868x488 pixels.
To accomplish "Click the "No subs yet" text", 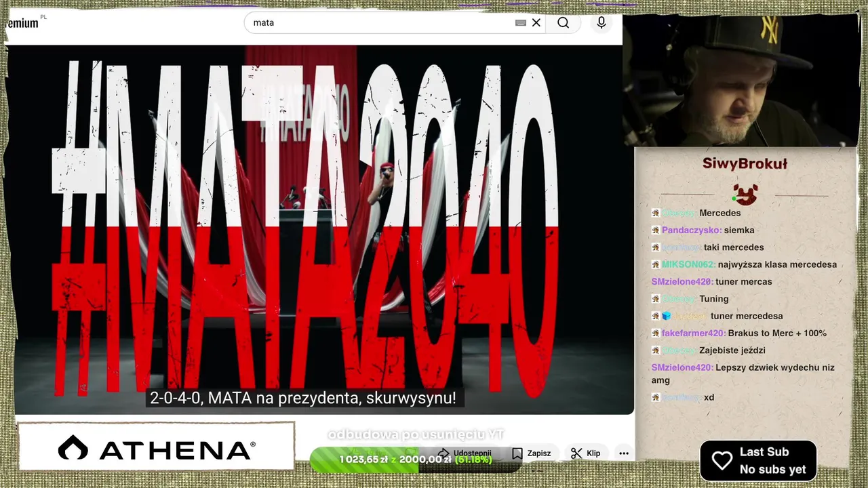I will (773, 470).
